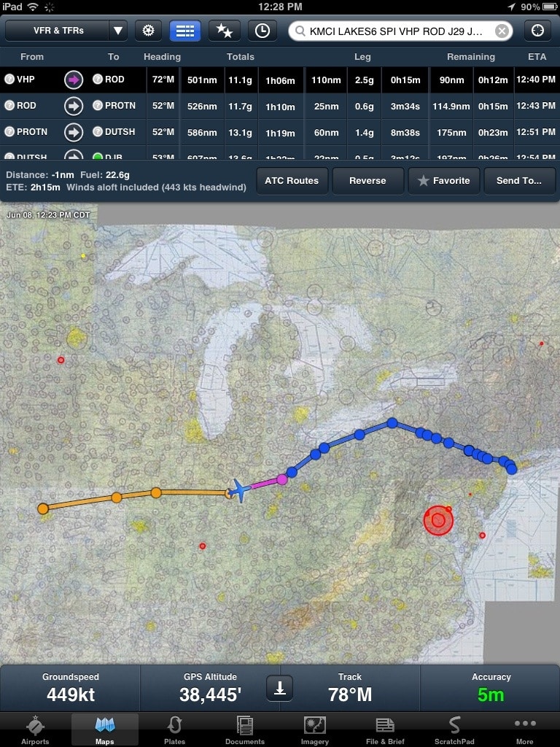Tap the magenta arrow on VHP leg

74,80
